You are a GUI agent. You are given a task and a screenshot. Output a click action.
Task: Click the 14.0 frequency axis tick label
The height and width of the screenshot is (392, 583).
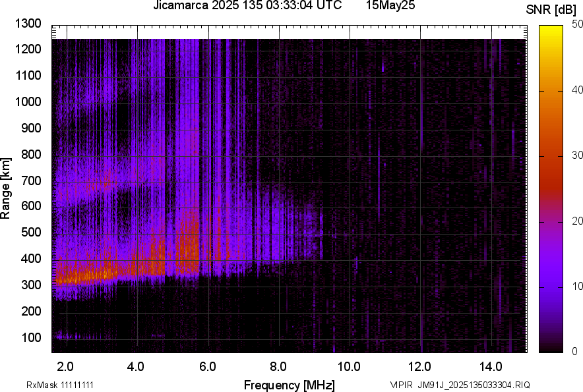pos(491,366)
